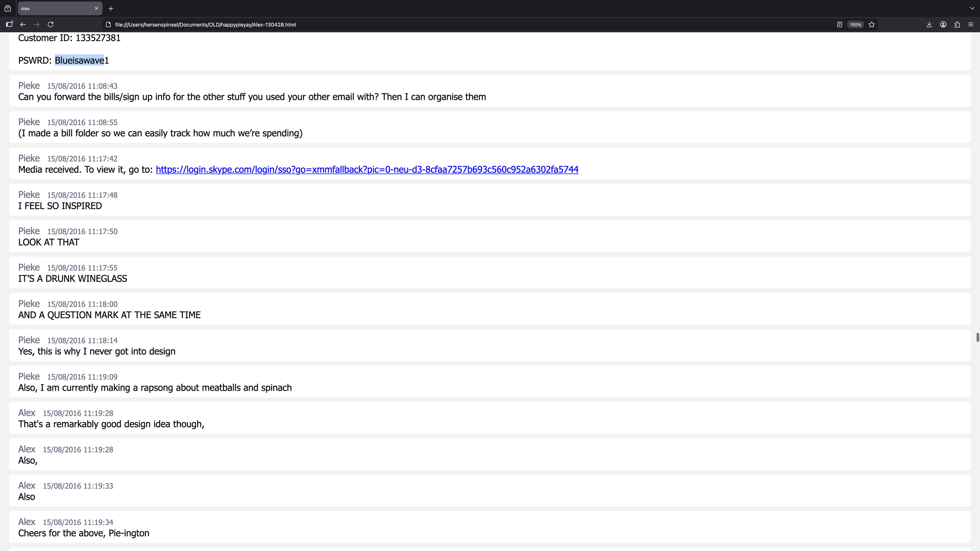Open a new tab with plus button

pos(111,9)
